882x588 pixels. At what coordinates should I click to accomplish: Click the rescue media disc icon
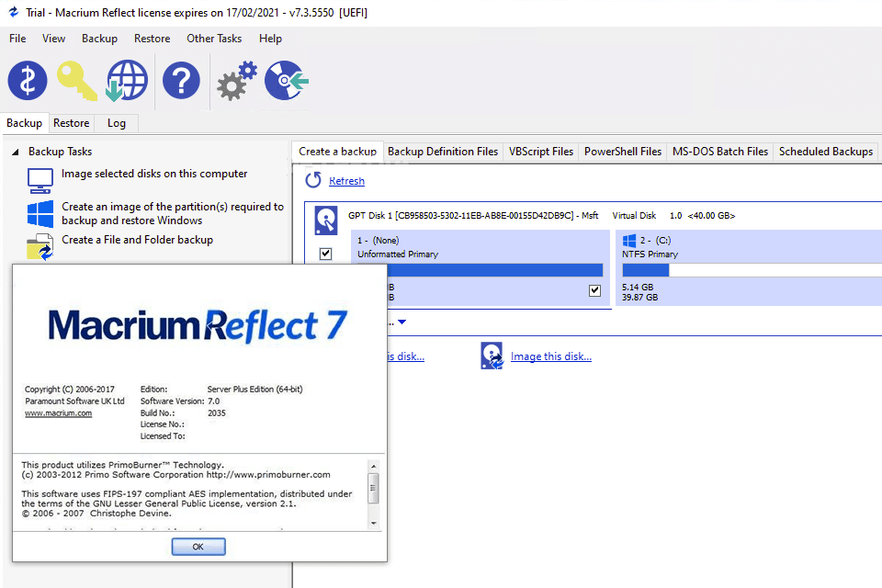(x=287, y=81)
